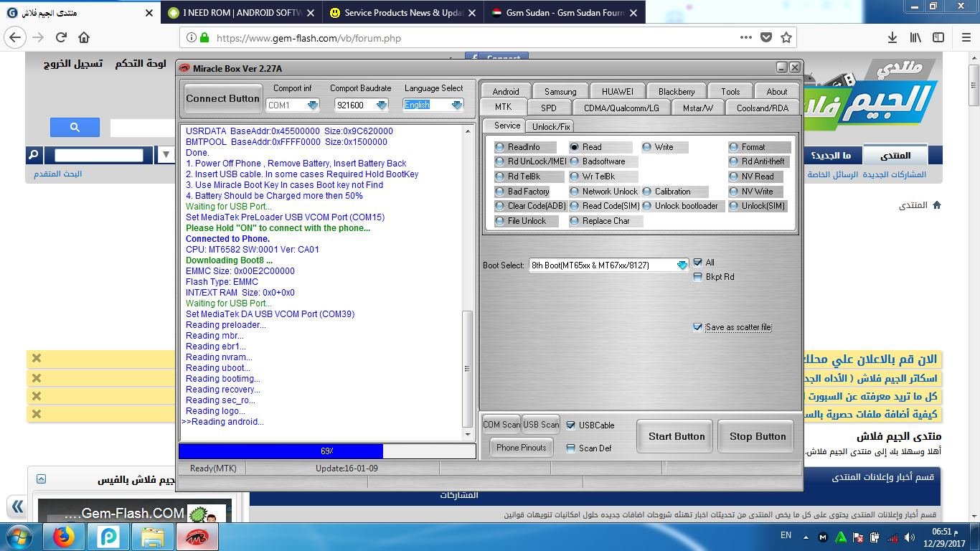This screenshot has width=980, height=551.
Task: Click USB Scan button
Action: [x=541, y=425]
